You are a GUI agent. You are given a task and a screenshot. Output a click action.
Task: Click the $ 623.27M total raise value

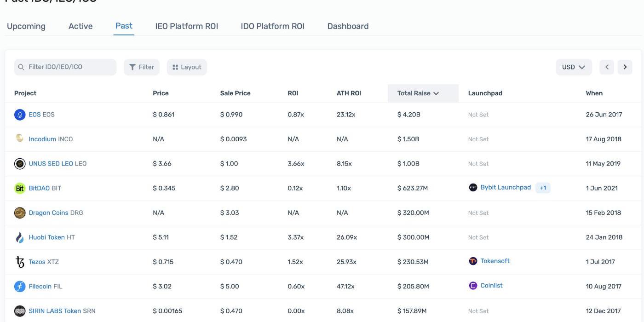[413, 188]
